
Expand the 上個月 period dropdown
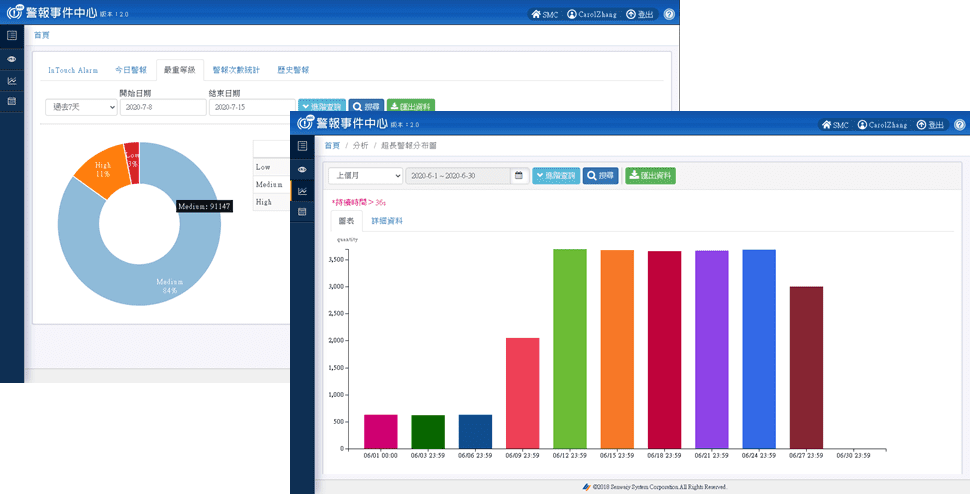[365, 176]
